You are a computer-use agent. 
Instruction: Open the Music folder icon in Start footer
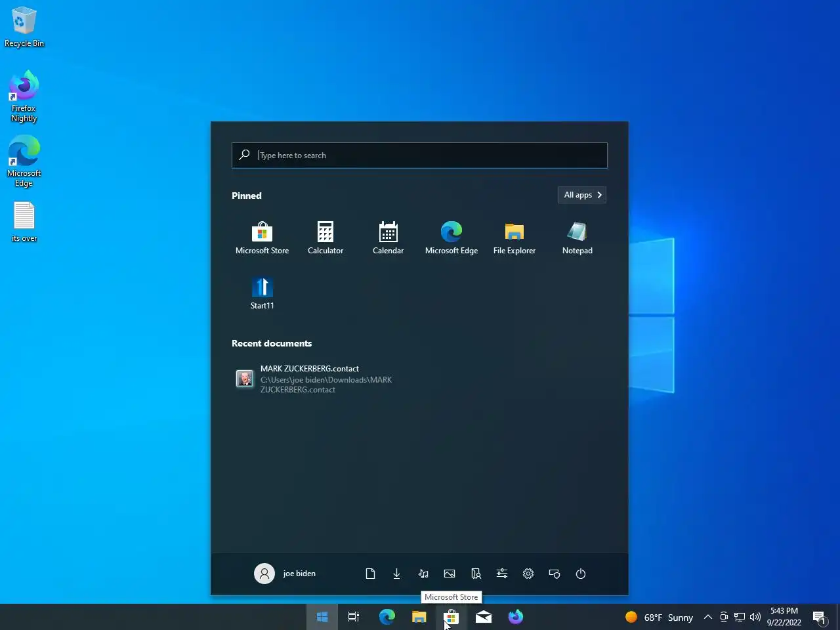point(423,574)
